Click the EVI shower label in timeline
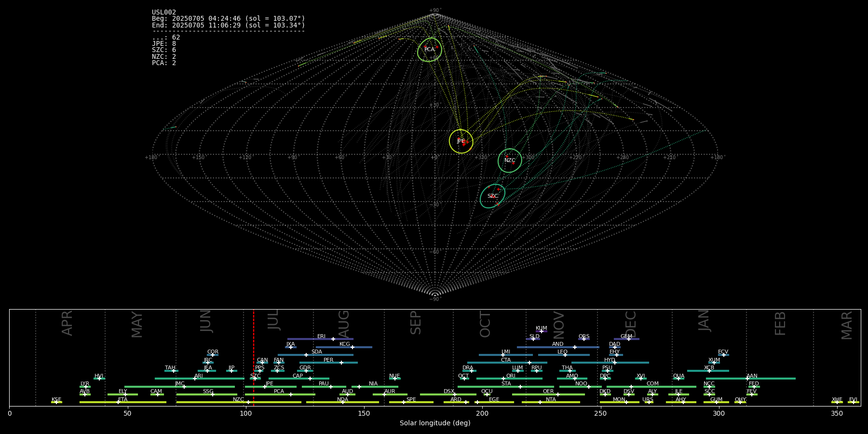868x434 pixels. (853, 400)
